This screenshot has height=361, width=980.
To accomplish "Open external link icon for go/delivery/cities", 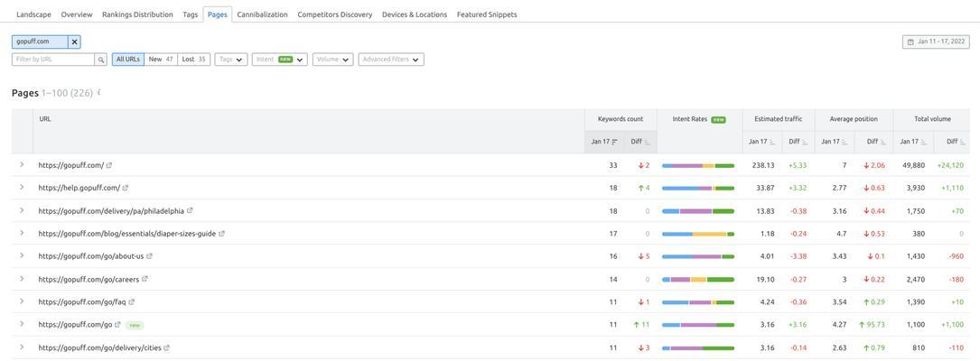I will [x=167, y=347].
